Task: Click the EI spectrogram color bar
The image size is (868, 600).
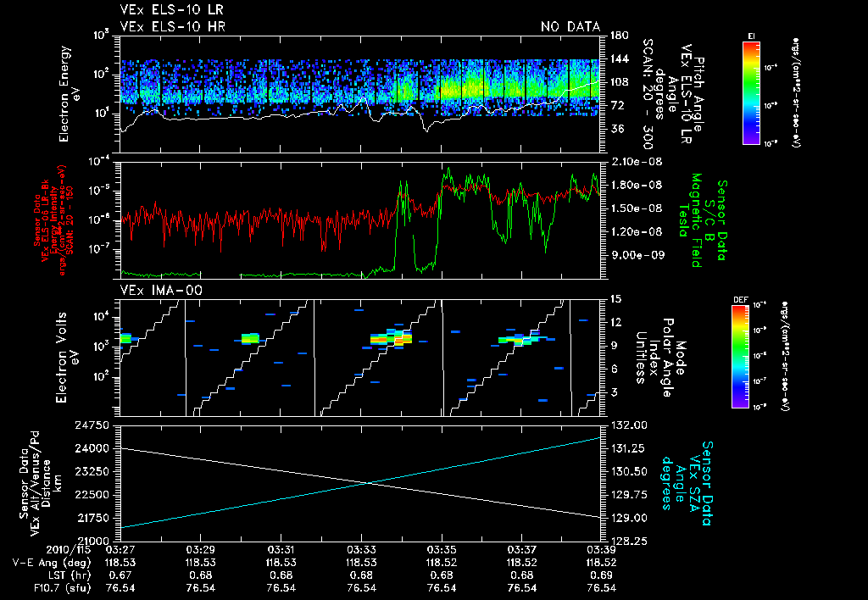Action: 751,92
